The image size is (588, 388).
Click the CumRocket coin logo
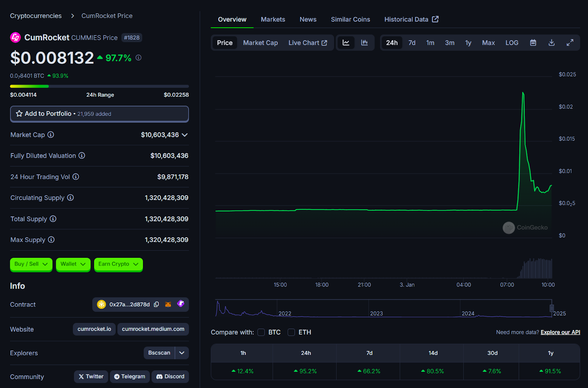pos(15,38)
